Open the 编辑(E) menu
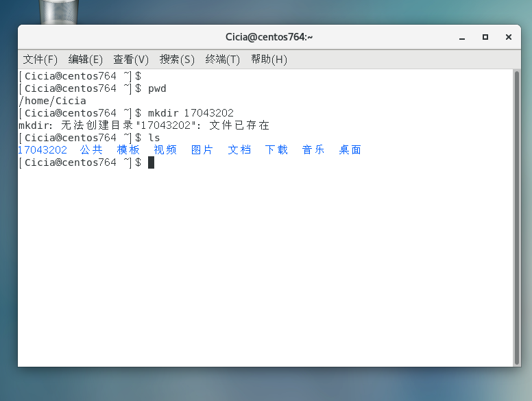This screenshot has height=401, width=532. point(86,60)
